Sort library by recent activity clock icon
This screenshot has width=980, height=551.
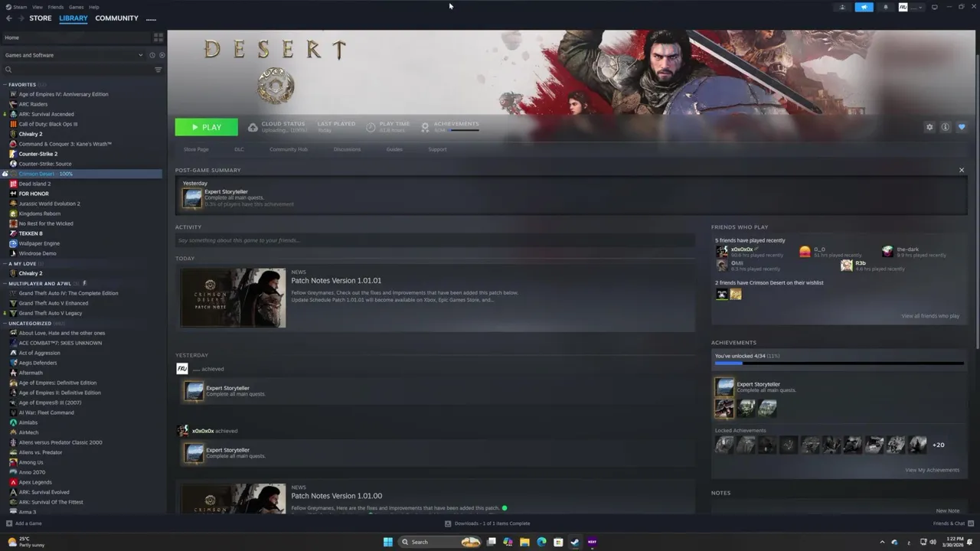[x=152, y=55]
